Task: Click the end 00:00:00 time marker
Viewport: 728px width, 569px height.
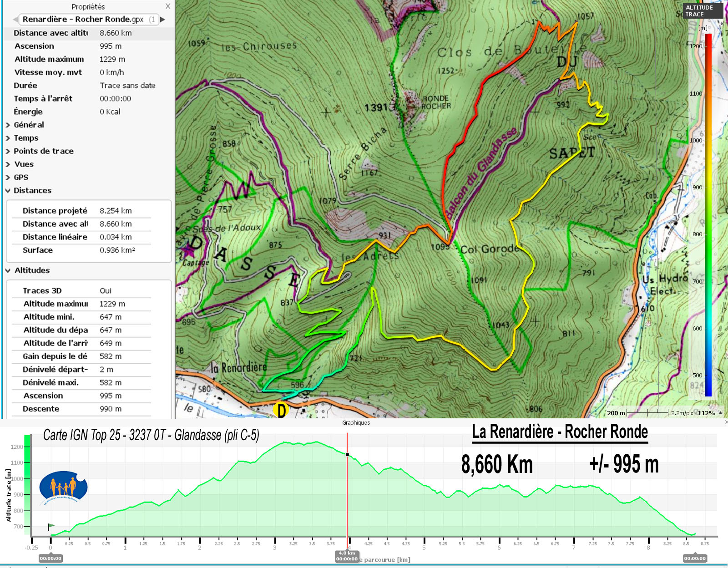Action: coord(695,559)
